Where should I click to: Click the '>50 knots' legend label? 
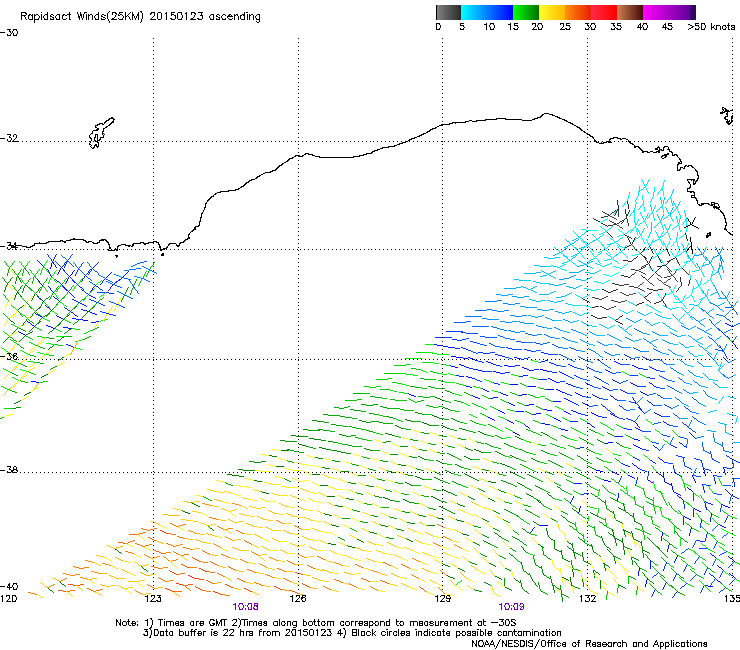point(711,27)
